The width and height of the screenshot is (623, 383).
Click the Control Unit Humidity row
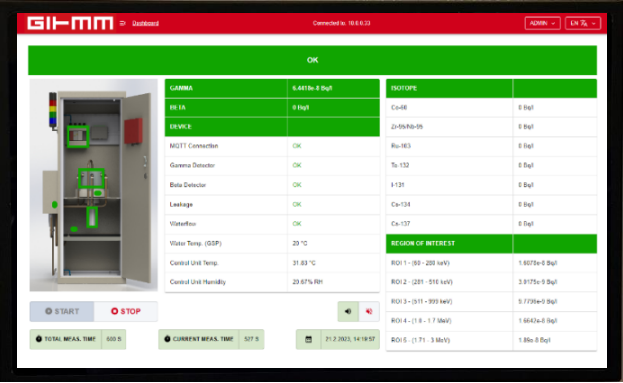272,282
